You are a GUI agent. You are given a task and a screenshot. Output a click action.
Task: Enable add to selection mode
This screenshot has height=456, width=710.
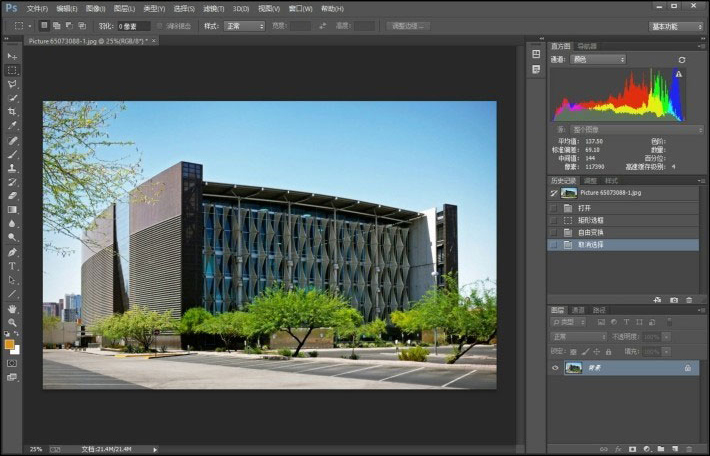57,26
